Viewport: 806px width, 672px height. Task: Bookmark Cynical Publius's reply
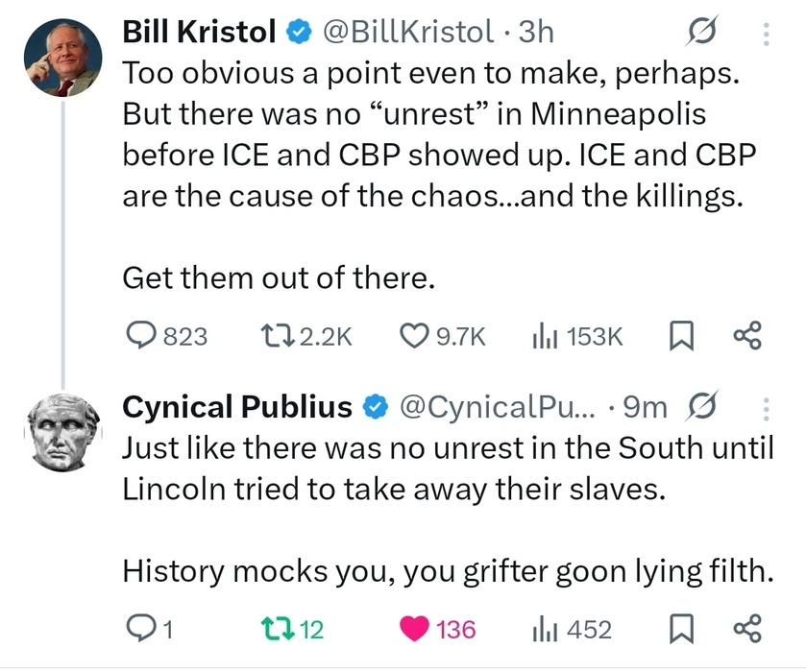coord(679,629)
